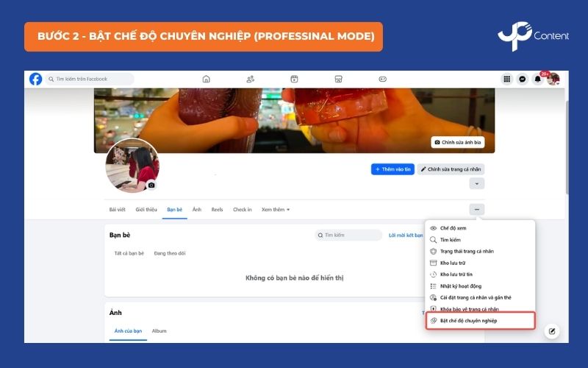588x368 pixels.
Task: Switch to Reels tab
Action: click(217, 210)
